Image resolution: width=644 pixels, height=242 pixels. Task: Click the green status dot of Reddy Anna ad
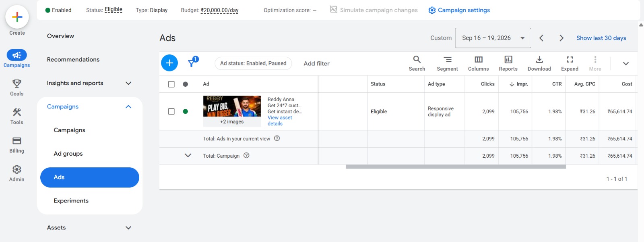click(186, 111)
